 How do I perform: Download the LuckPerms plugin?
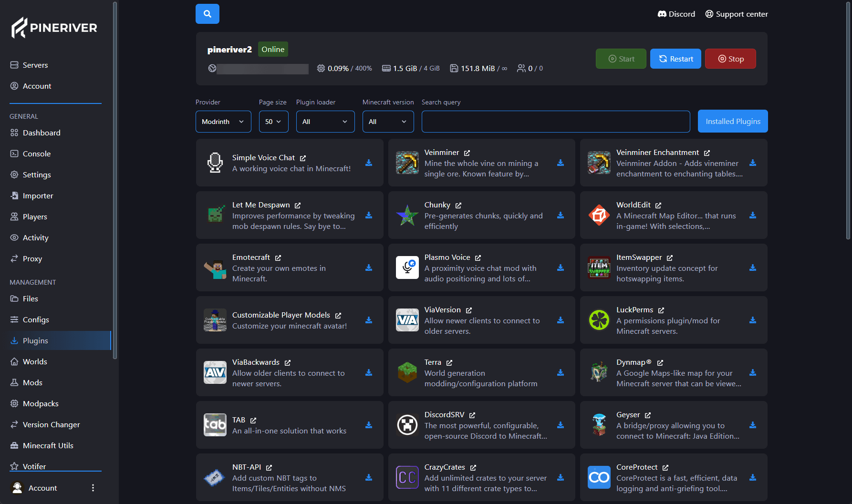[x=753, y=320]
